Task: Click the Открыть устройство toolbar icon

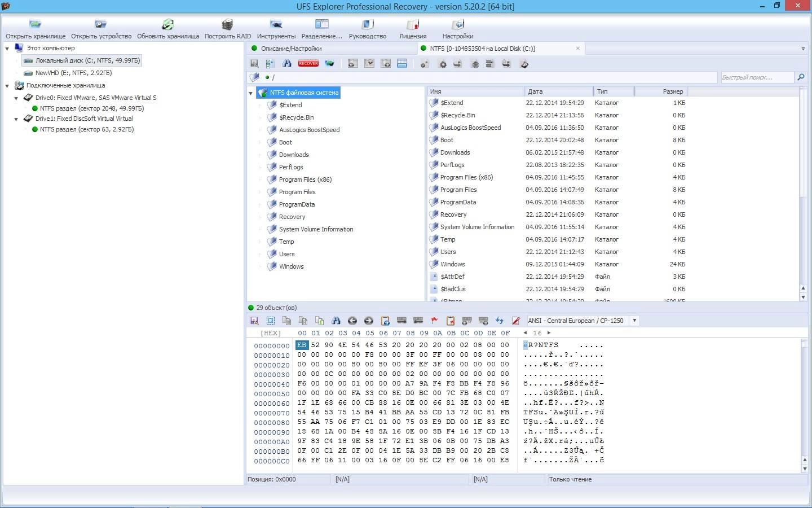Action: [101, 24]
